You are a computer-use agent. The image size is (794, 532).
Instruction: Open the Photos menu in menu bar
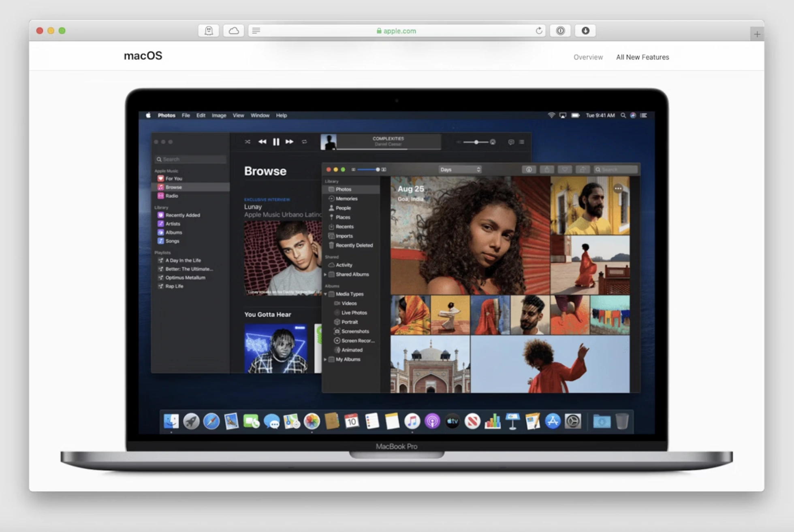[166, 115]
